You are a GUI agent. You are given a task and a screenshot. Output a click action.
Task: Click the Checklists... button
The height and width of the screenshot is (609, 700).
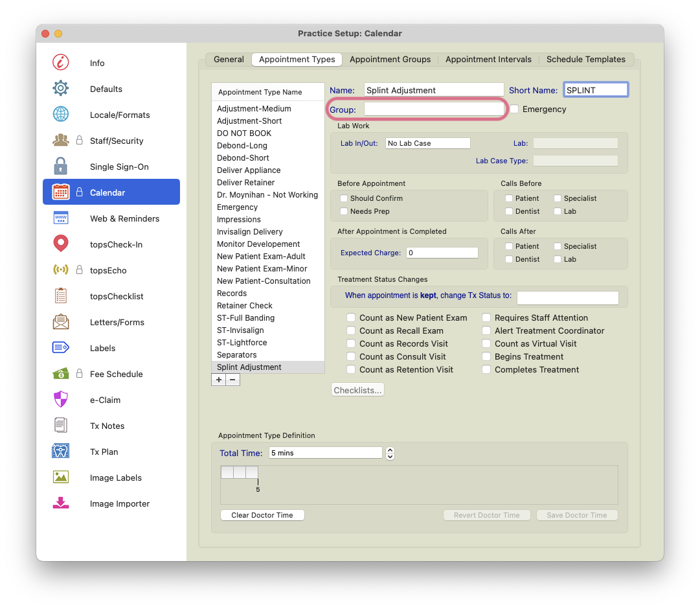tap(357, 390)
